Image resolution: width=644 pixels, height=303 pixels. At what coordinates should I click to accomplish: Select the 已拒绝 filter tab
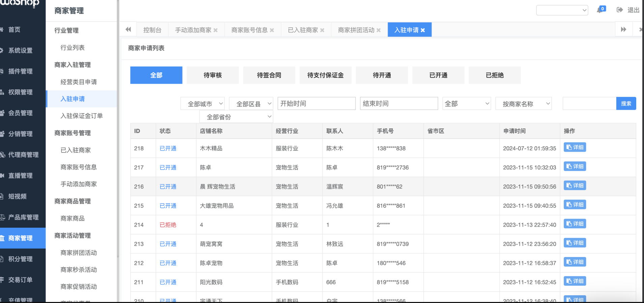coord(495,75)
